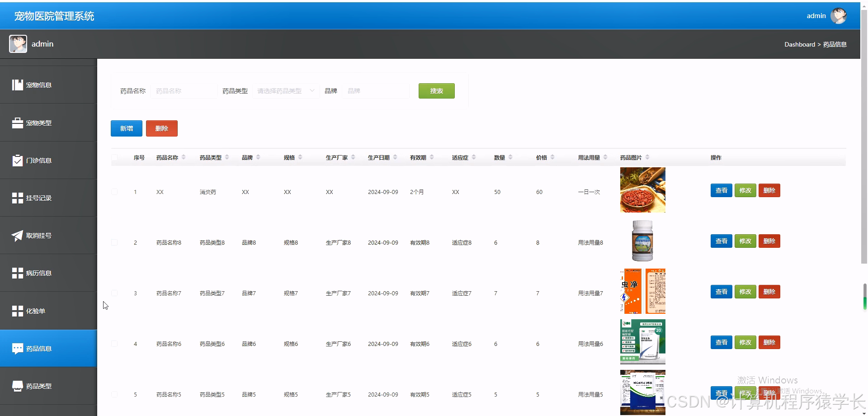Viewport: 868px width, 416px height.
Task: Sort by 生产日期 column arrows
Action: click(395, 157)
